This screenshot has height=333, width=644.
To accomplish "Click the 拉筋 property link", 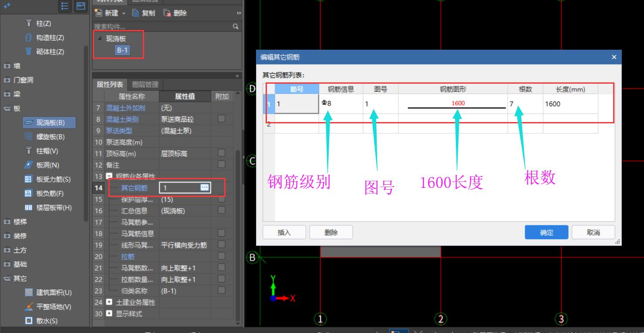I will [x=128, y=256].
